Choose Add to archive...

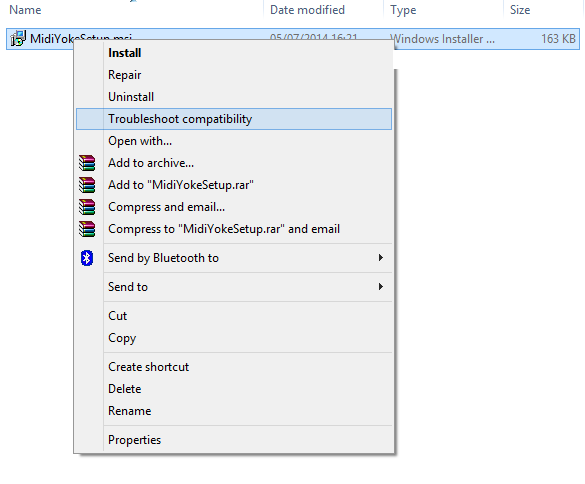(234, 163)
